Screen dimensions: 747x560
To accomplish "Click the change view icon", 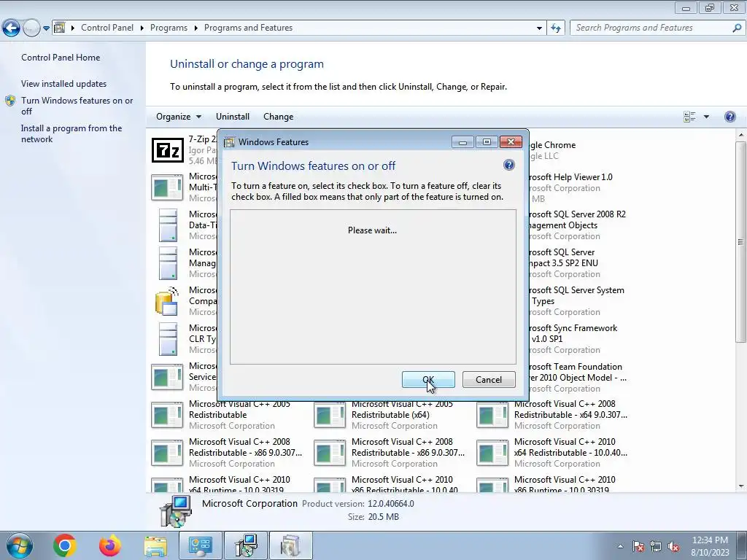I will pos(689,117).
